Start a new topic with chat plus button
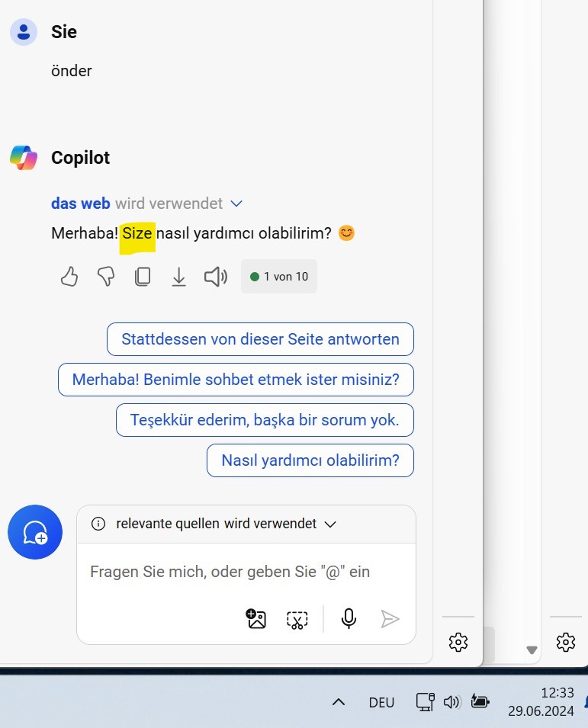The width and height of the screenshot is (588, 728). coord(35,532)
